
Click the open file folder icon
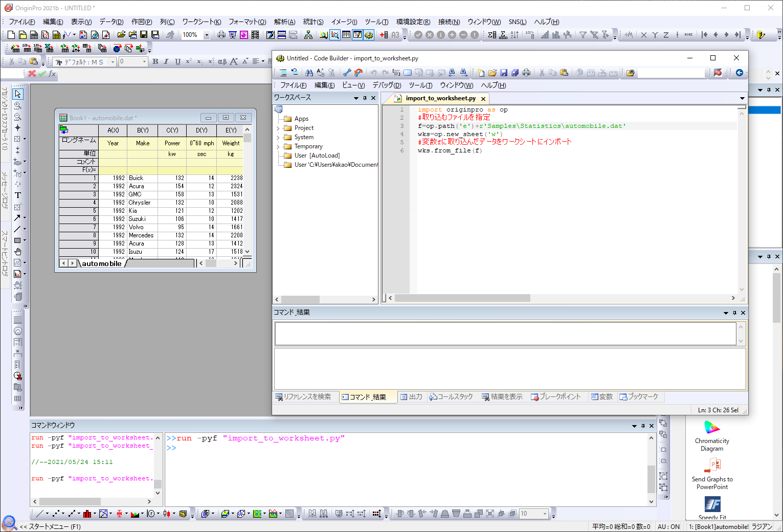121,35
